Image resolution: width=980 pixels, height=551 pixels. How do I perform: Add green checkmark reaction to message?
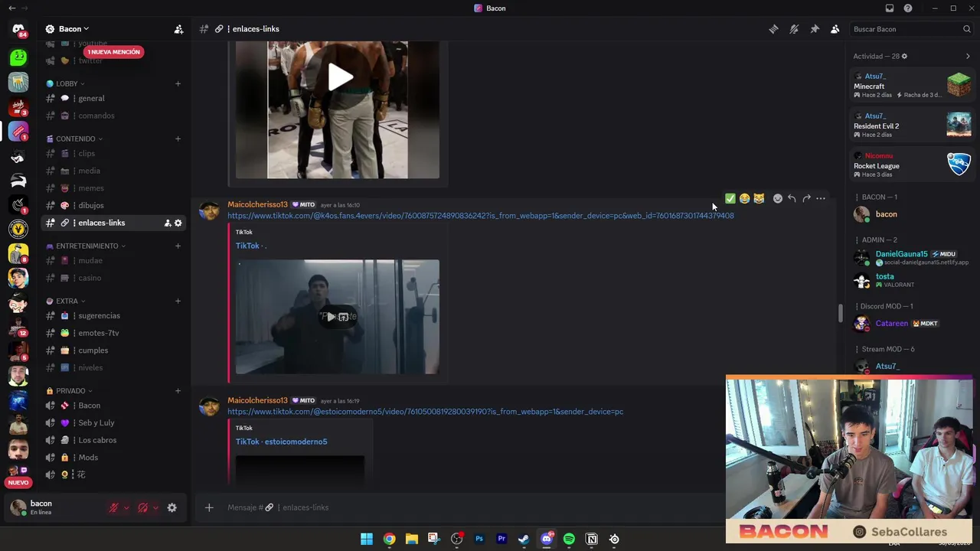[730, 198]
